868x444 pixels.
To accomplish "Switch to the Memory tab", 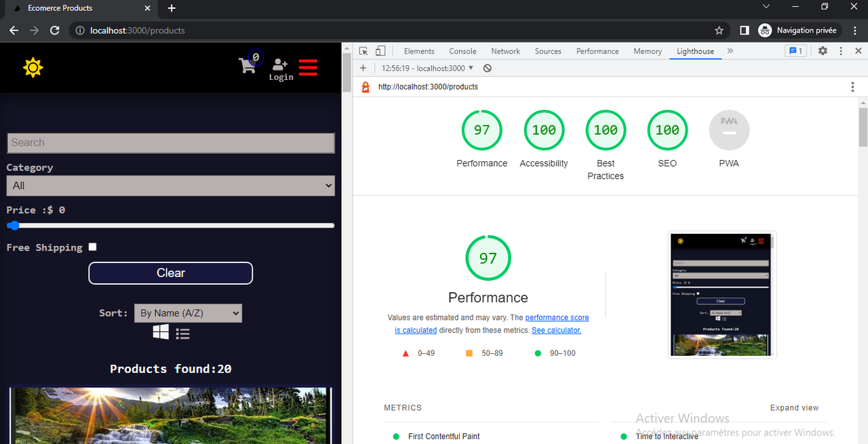I will coord(648,51).
